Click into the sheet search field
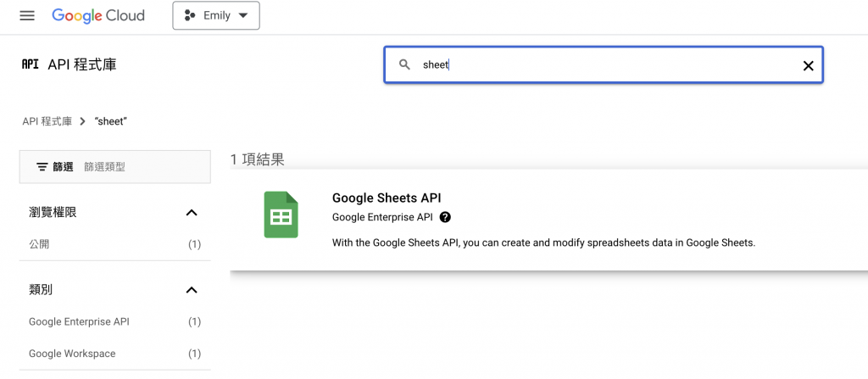The width and height of the screenshot is (868, 379). coord(604,64)
